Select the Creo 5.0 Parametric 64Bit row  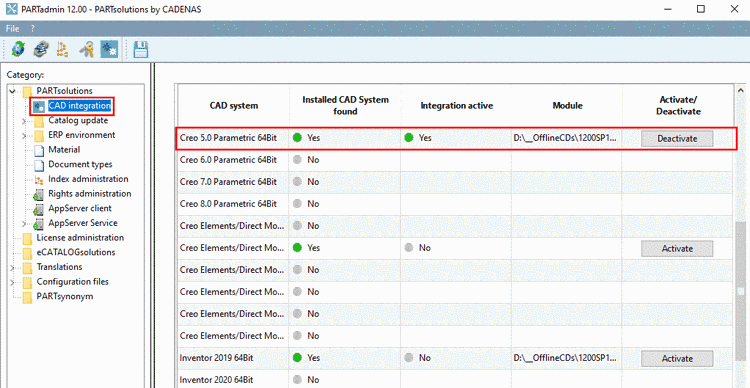455,138
